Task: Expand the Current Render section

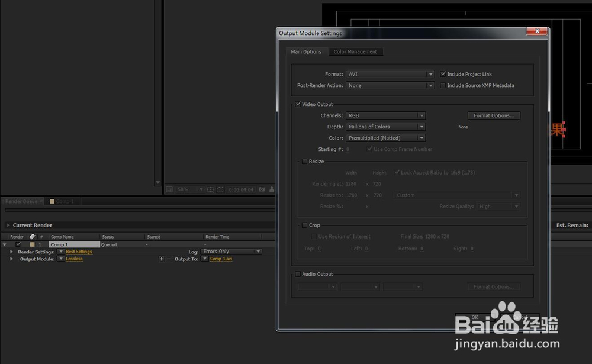Action: tap(8, 225)
